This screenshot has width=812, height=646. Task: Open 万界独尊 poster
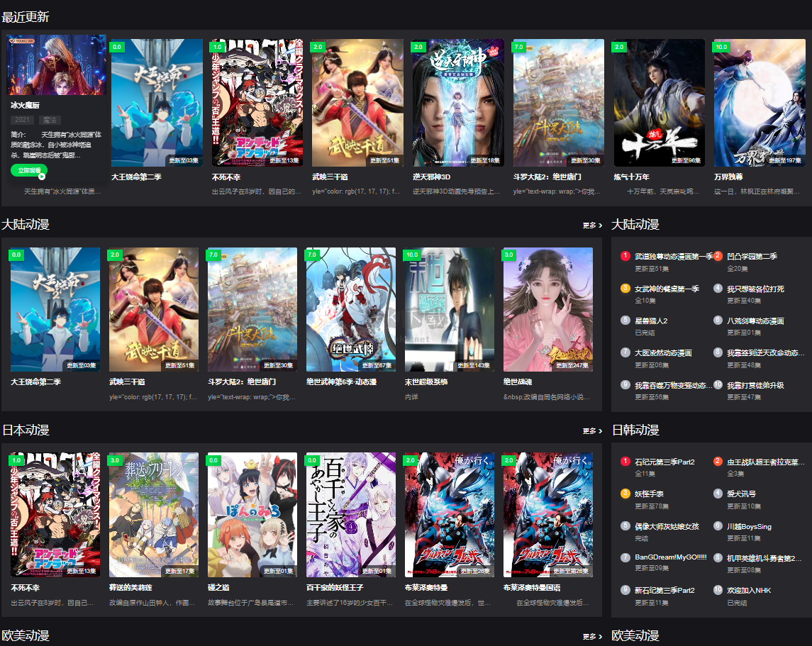coord(760,103)
